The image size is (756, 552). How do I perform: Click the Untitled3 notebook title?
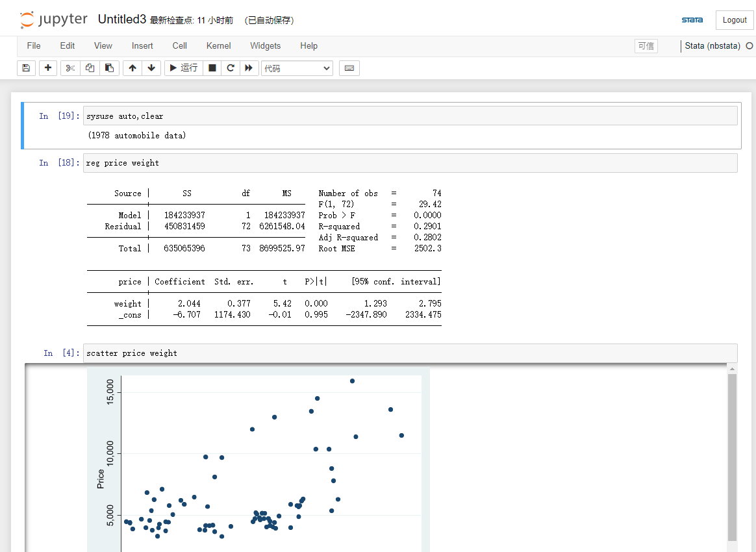click(x=121, y=19)
